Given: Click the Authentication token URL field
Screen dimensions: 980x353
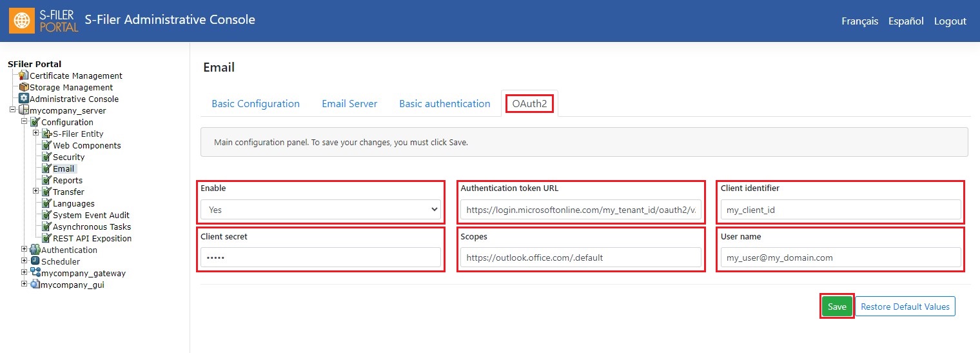Looking at the screenshot, I should [x=580, y=210].
